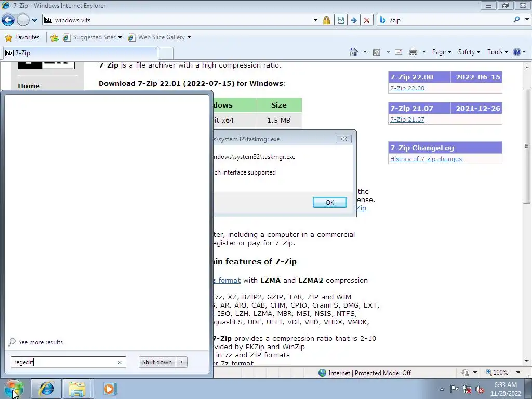The width and height of the screenshot is (532, 399).
Task: Click the Compatibility View icon
Action: [341, 20]
